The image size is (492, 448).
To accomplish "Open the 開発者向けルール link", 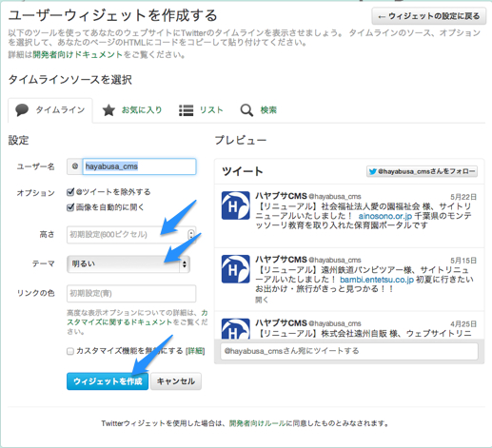I will pos(257,423).
